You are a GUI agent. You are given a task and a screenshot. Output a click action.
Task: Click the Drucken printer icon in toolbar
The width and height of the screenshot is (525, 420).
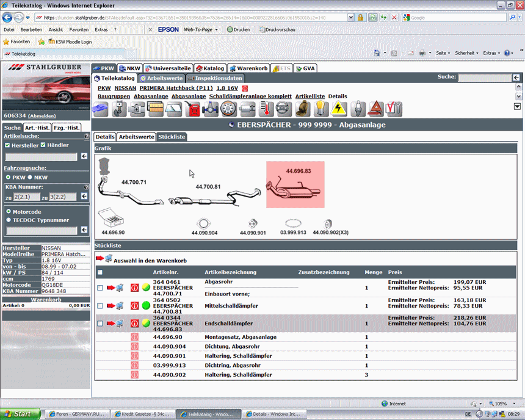[230, 29]
